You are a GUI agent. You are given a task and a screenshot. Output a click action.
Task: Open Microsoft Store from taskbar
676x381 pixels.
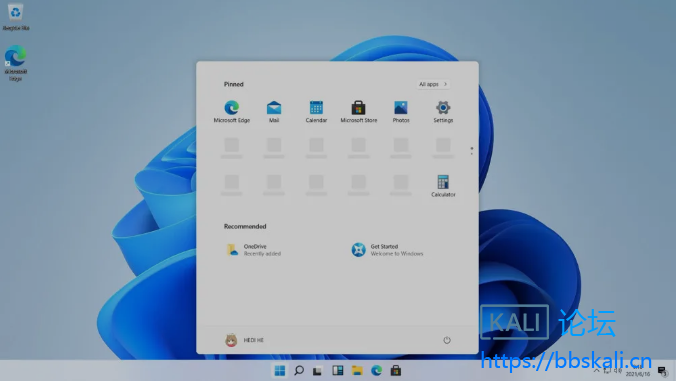point(396,371)
